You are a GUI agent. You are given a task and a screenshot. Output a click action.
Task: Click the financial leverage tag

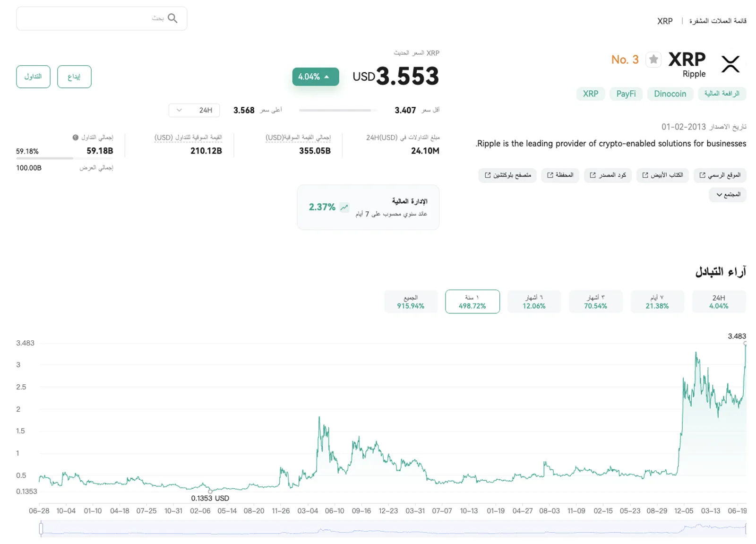tap(722, 94)
